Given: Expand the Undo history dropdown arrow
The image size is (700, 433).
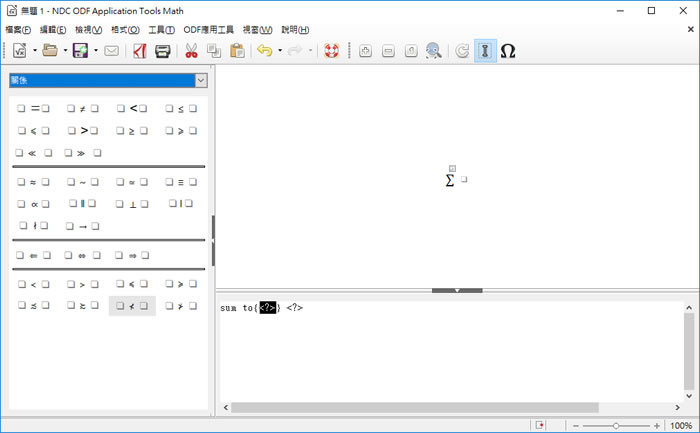Looking at the screenshot, I should pyautogui.click(x=280, y=50).
